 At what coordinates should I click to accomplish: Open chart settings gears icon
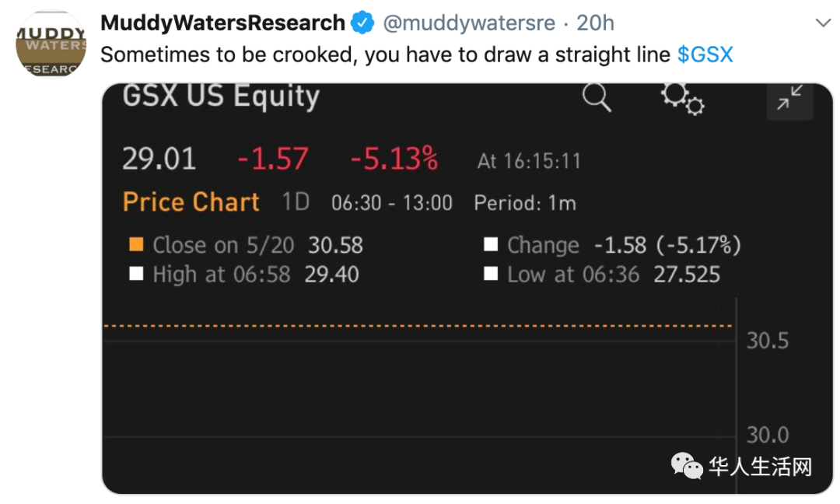coord(683,99)
